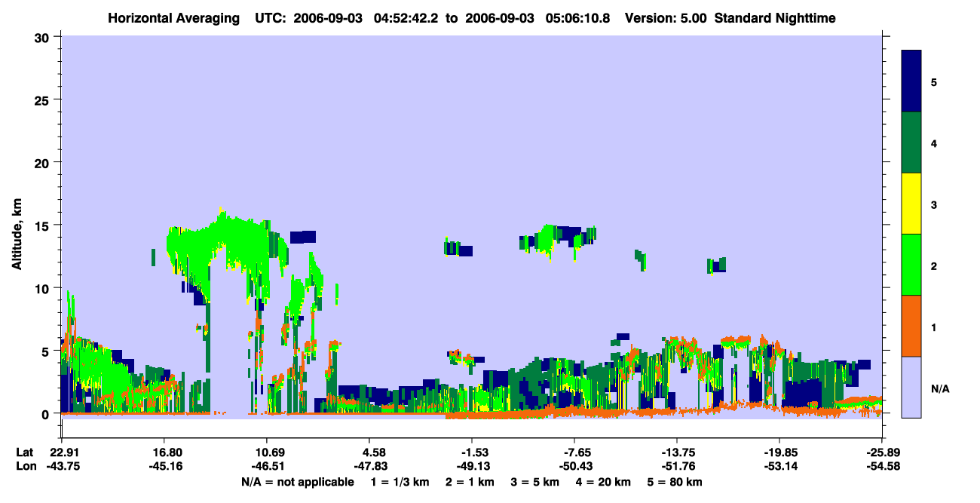Click latitude value -25.89
Screen dimensions: 980x503
882,452
